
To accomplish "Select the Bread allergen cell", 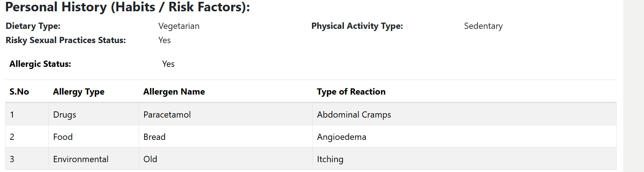I will (154, 137).
